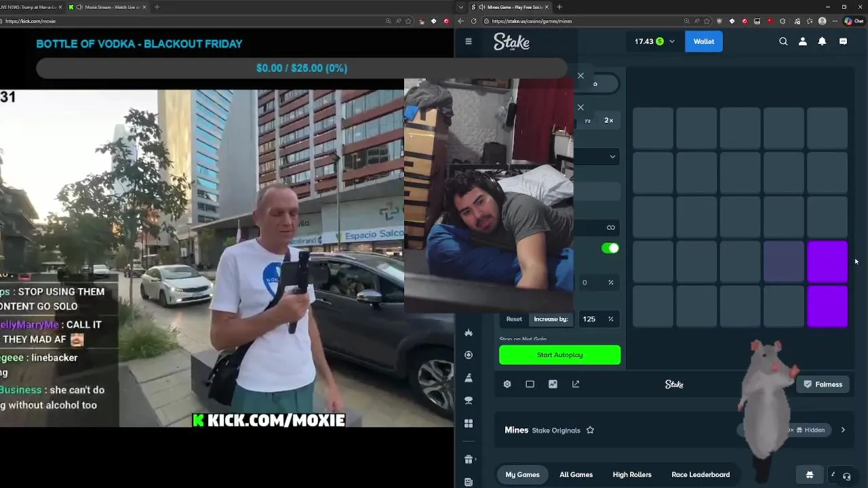This screenshot has height=488, width=868.
Task: Click the on-win percentage field showing 0
Action: (597, 283)
